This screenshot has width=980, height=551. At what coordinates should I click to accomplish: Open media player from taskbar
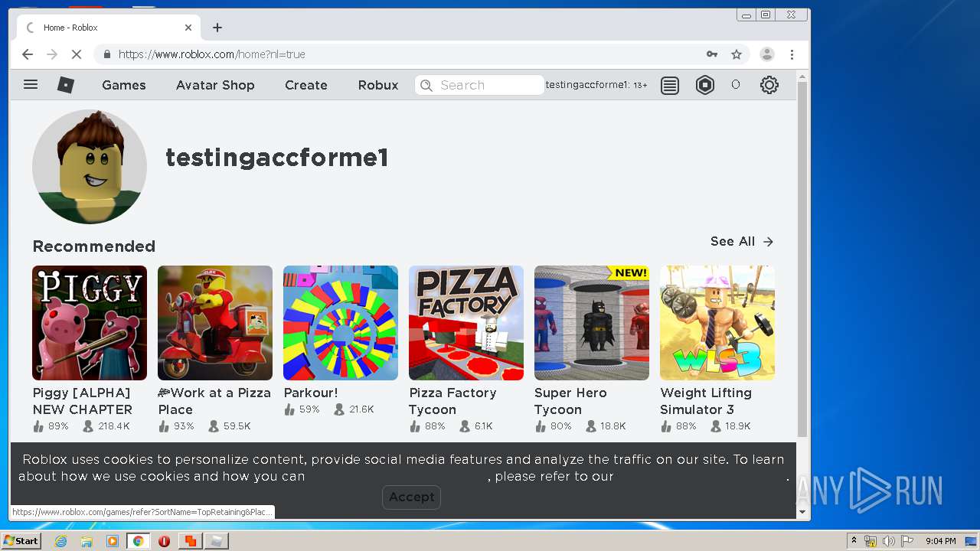click(113, 541)
